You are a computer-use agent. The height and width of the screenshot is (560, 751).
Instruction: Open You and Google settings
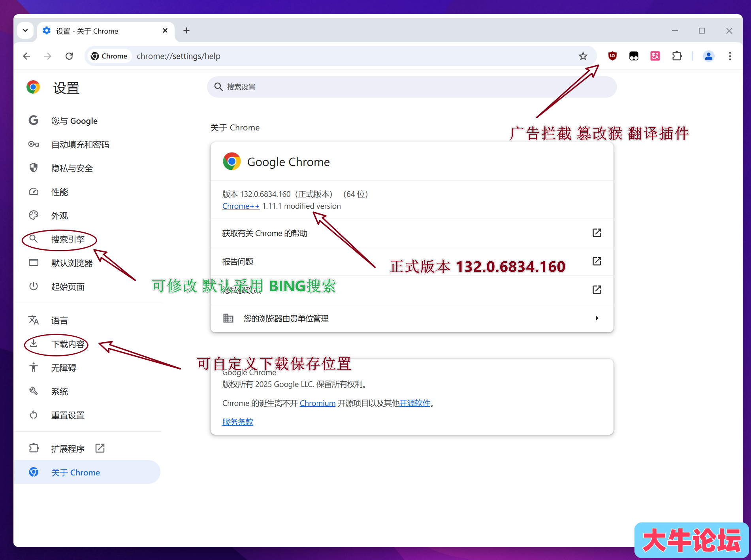[87, 121]
